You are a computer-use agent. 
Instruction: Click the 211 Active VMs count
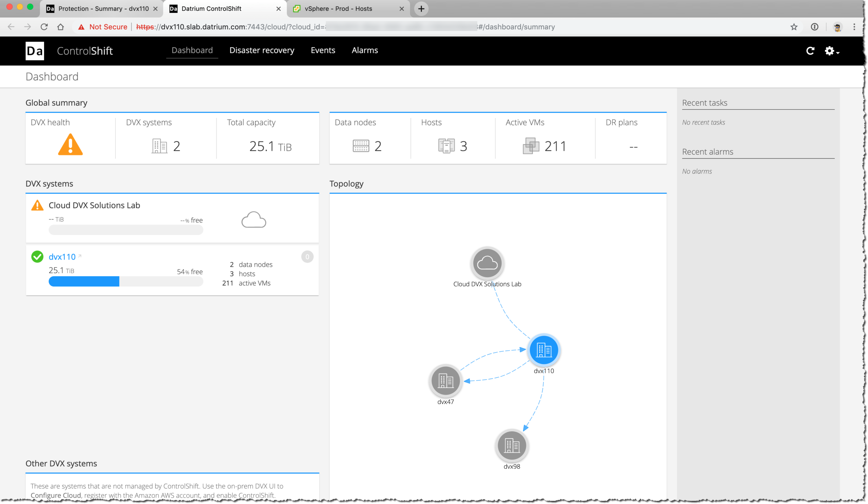coord(555,146)
